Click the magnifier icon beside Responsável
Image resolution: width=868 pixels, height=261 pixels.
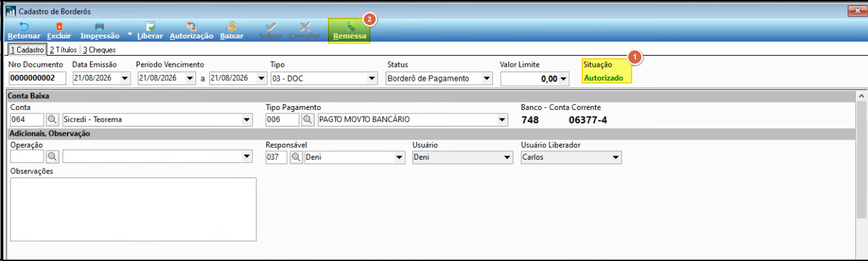click(296, 157)
